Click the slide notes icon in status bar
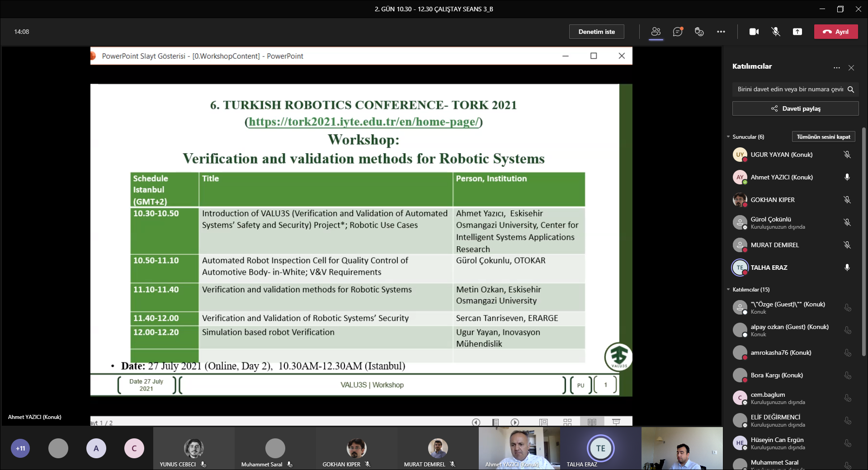 [495, 422]
